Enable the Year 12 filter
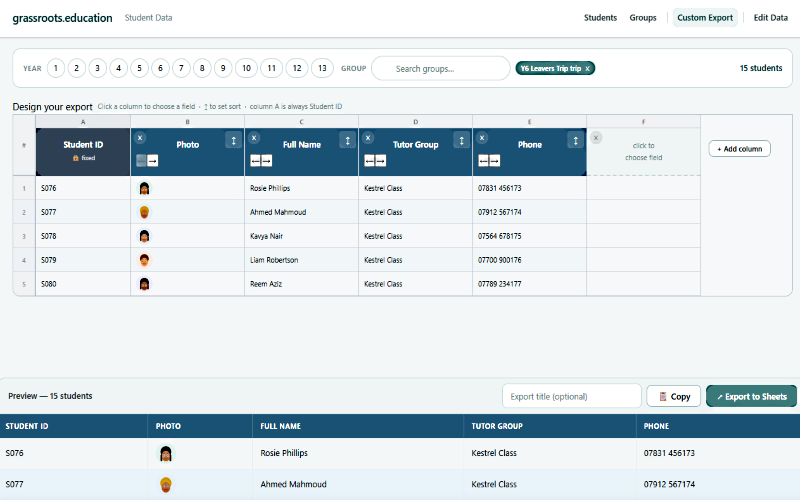 pos(297,68)
